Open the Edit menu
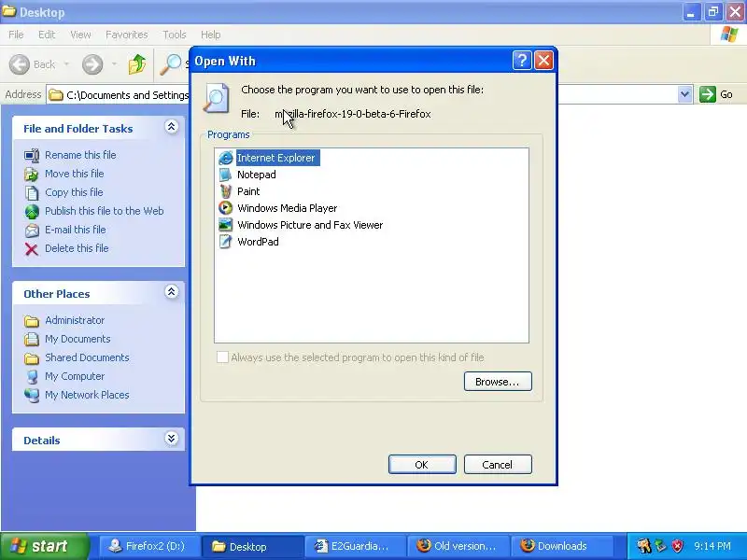 pyautogui.click(x=47, y=35)
